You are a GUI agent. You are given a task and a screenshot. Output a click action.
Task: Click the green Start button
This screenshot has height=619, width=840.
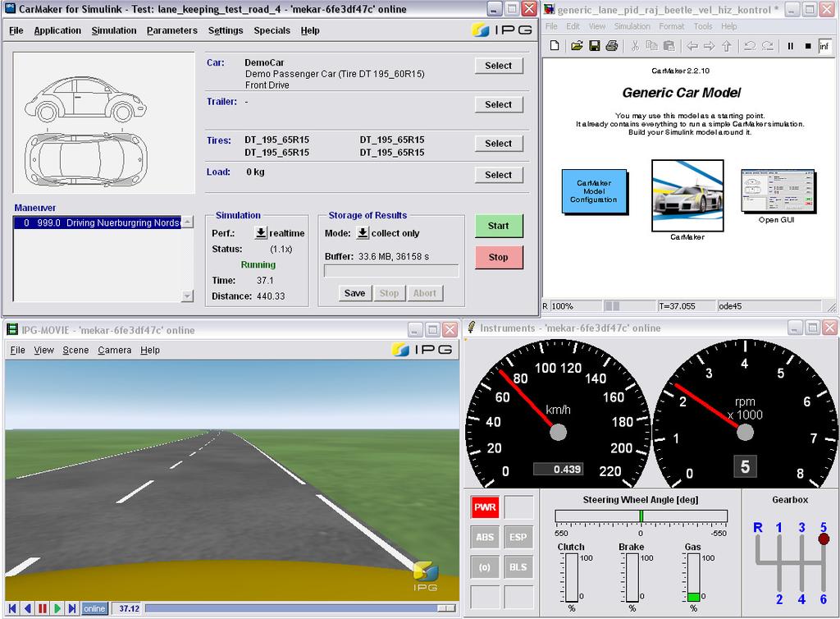498,226
